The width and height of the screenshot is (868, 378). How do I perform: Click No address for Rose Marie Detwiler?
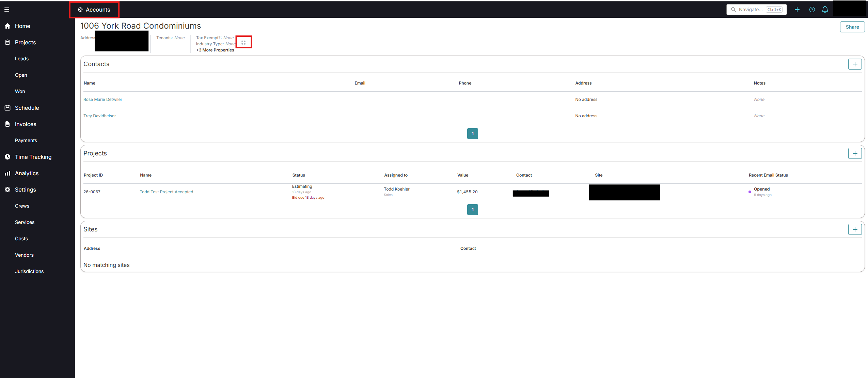(586, 100)
